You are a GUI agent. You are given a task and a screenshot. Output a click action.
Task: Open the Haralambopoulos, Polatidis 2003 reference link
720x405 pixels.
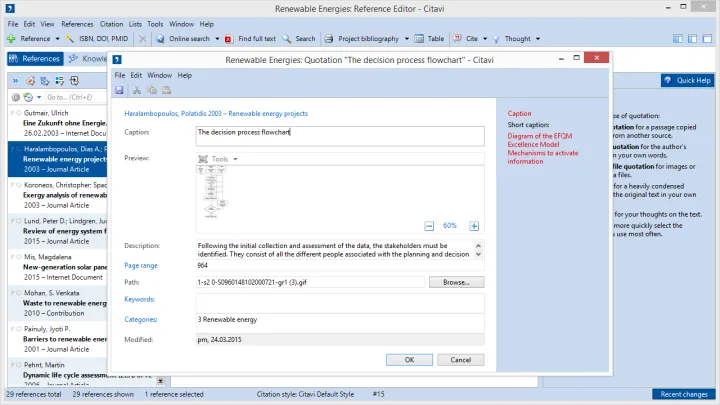pos(216,113)
